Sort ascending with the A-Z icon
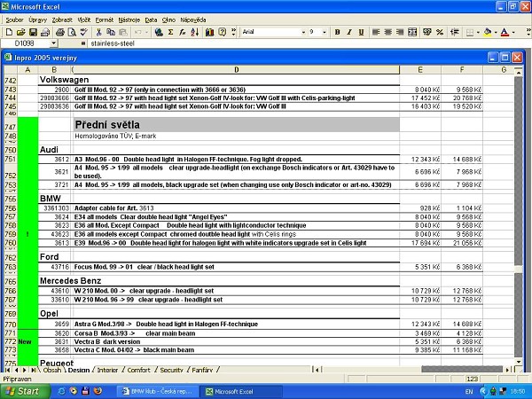Image resolution: width=532 pixels, height=399 pixels. 195,32
